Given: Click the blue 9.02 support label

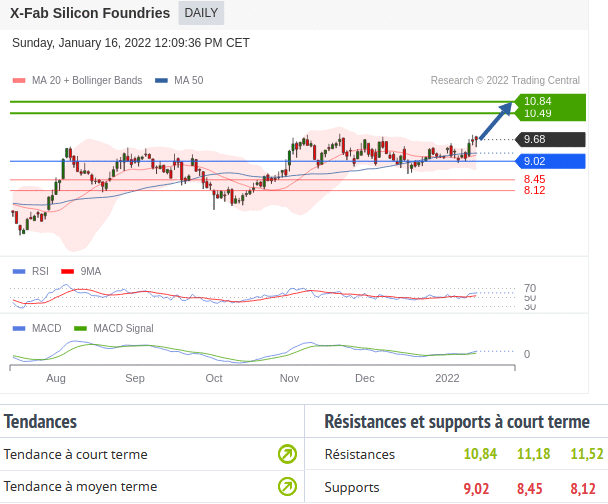Looking at the screenshot, I should pos(550,161).
